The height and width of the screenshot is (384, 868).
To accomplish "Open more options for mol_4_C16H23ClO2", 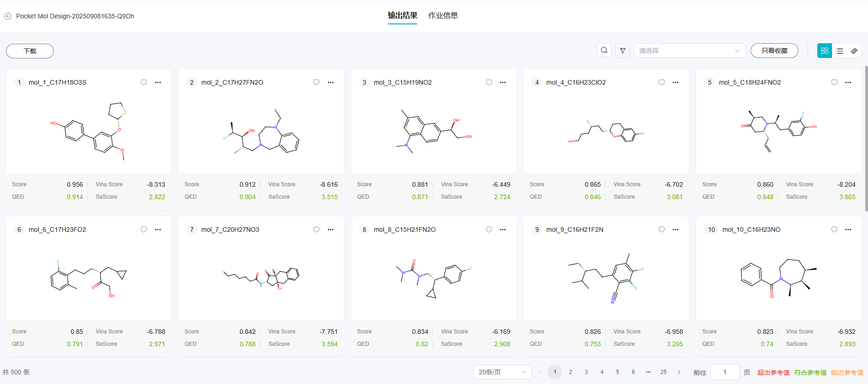I will [676, 82].
